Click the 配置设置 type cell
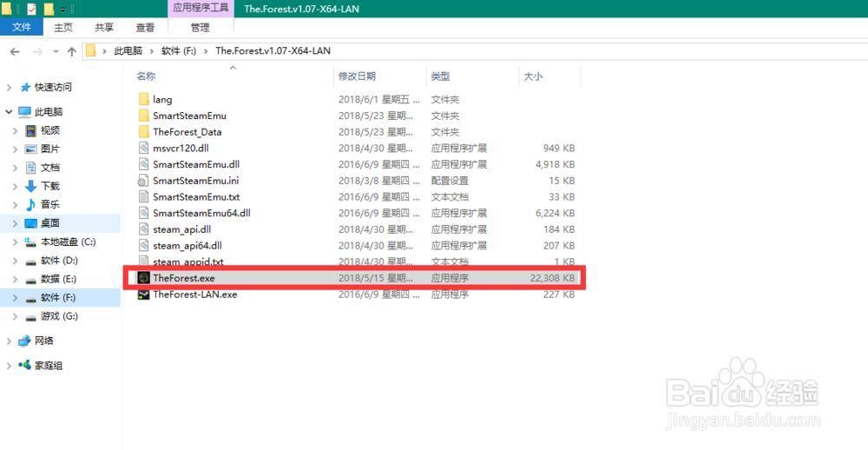868x450 pixels. [x=450, y=181]
